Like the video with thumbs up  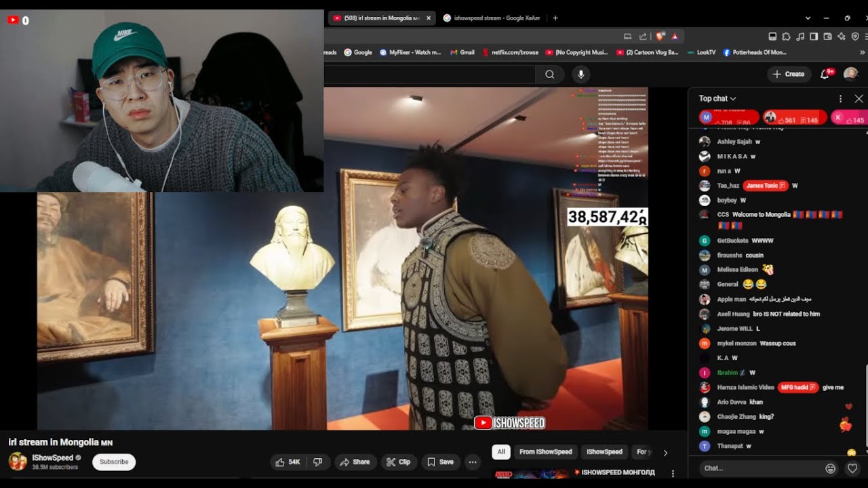(288, 462)
